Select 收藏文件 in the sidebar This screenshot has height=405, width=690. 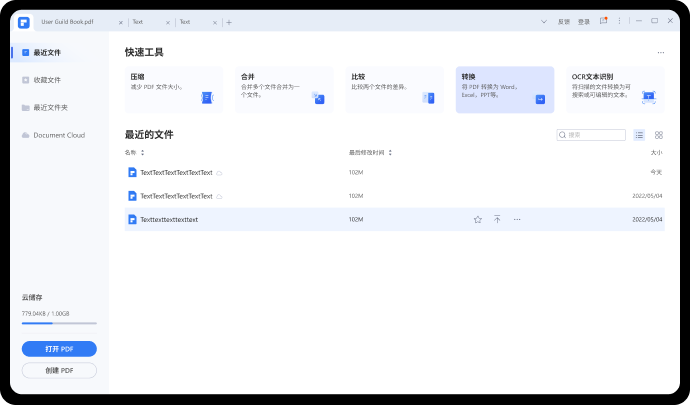point(47,80)
